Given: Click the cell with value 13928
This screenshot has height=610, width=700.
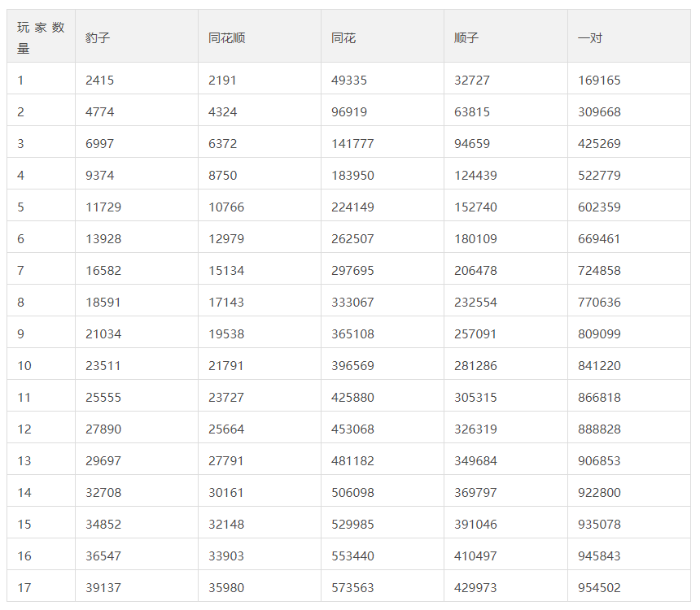Looking at the screenshot, I should tap(103, 239).
